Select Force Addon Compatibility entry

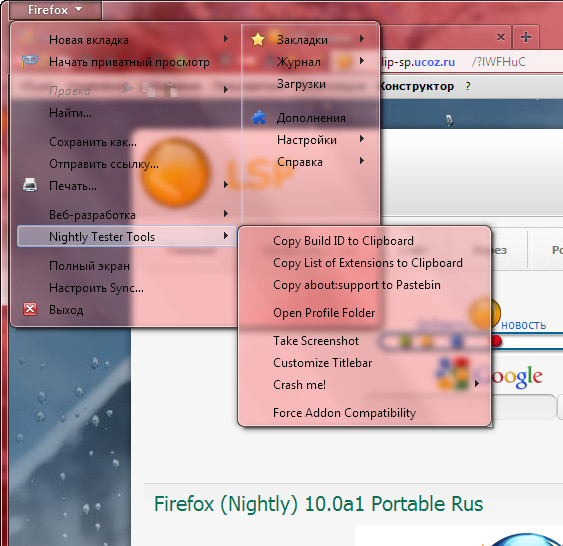coord(344,413)
